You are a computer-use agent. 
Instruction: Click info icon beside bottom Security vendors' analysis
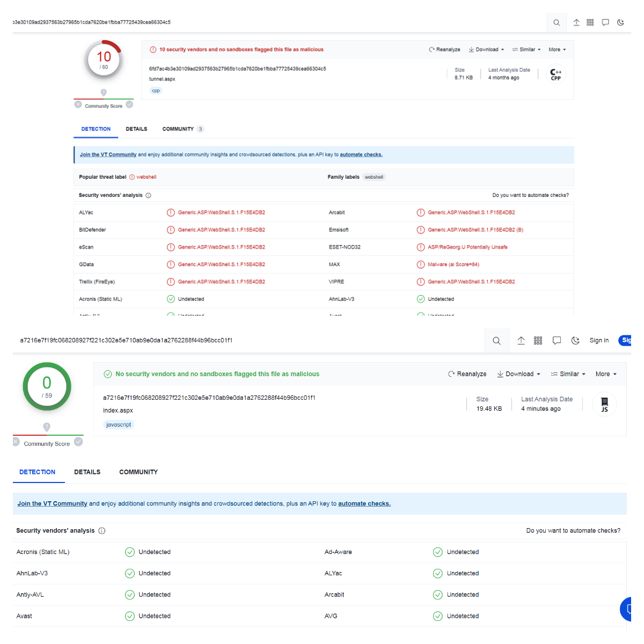[102, 531]
